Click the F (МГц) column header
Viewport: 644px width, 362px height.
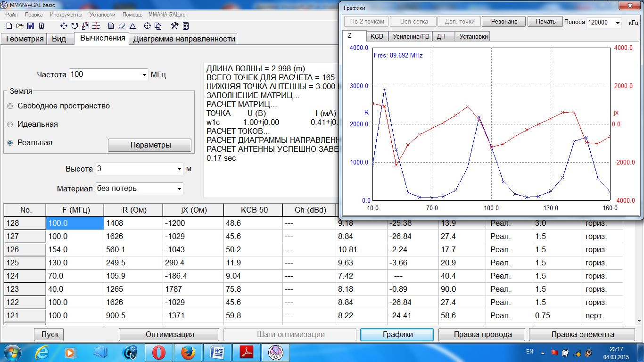75,210
